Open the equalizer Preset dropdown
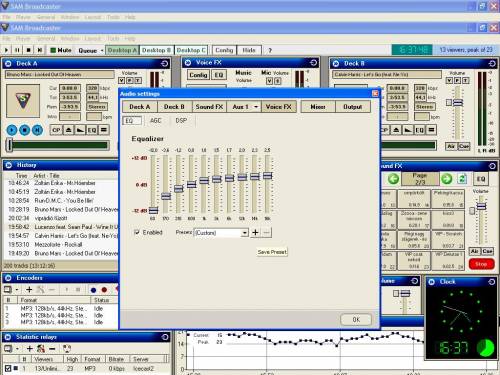This screenshot has height=375, width=500. point(245,233)
